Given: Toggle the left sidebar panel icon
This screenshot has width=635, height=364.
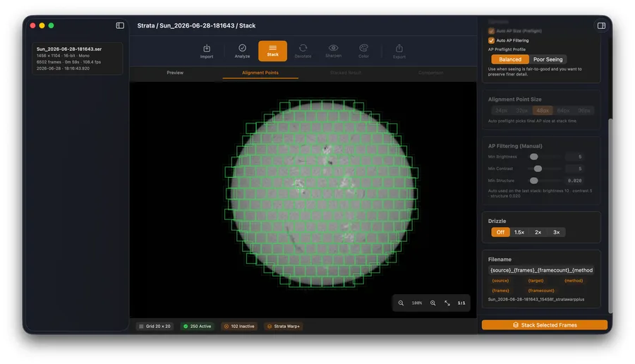Looking at the screenshot, I should tap(120, 25).
